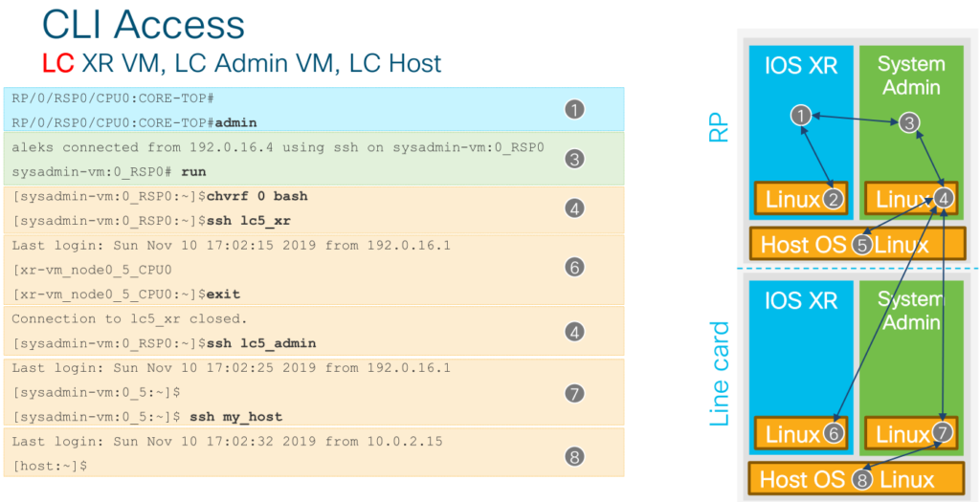Click circle 4 on the RP System Admin Linux box
The image size is (980, 502).
coord(943,199)
